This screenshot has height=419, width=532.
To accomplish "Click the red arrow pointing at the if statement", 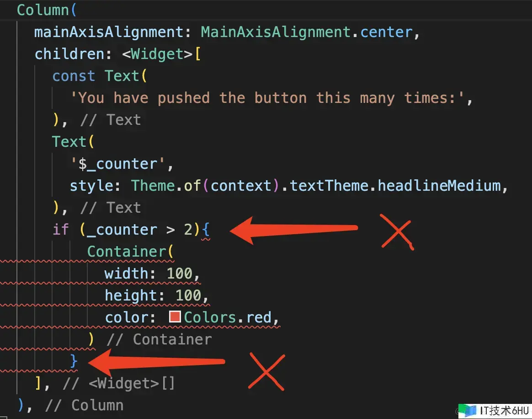I will [294, 230].
